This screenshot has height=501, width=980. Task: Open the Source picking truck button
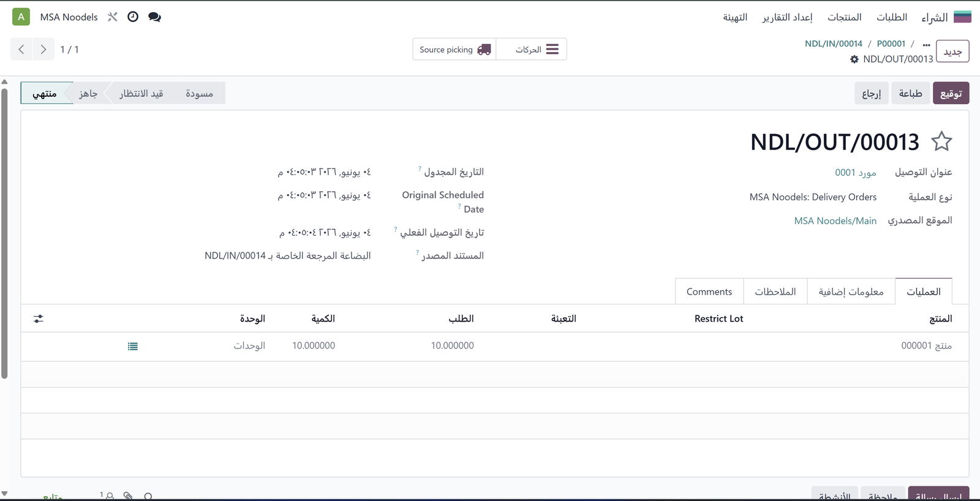coord(454,50)
